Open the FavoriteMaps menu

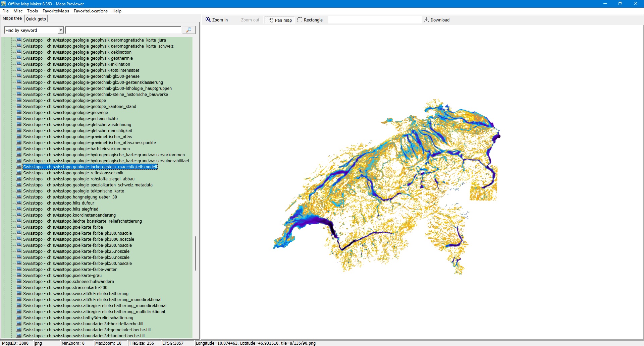(56, 11)
